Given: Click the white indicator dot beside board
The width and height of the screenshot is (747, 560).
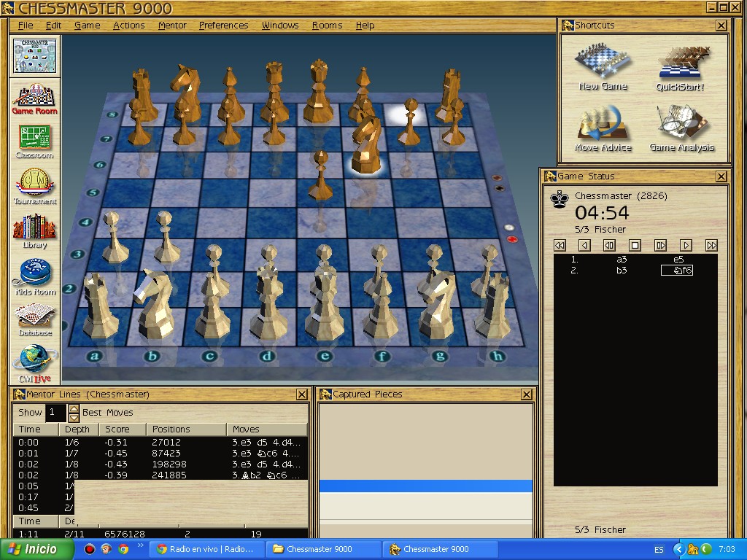Looking at the screenshot, I should [x=509, y=227].
